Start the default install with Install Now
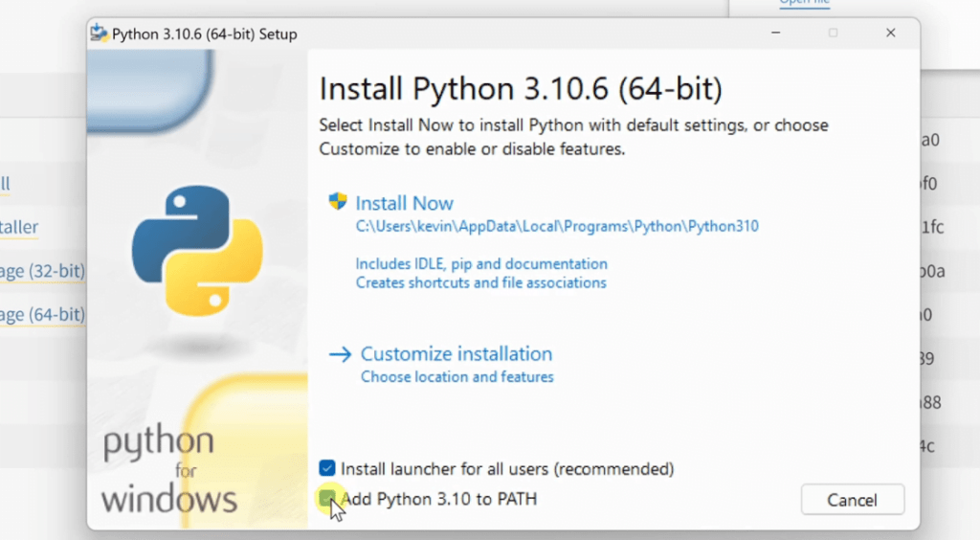The height and width of the screenshot is (540, 980). tap(404, 203)
